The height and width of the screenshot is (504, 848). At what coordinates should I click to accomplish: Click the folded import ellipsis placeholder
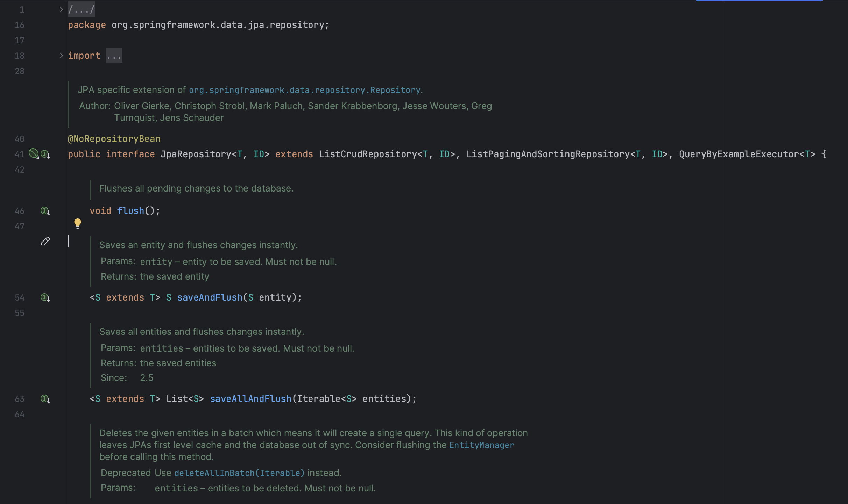click(114, 56)
